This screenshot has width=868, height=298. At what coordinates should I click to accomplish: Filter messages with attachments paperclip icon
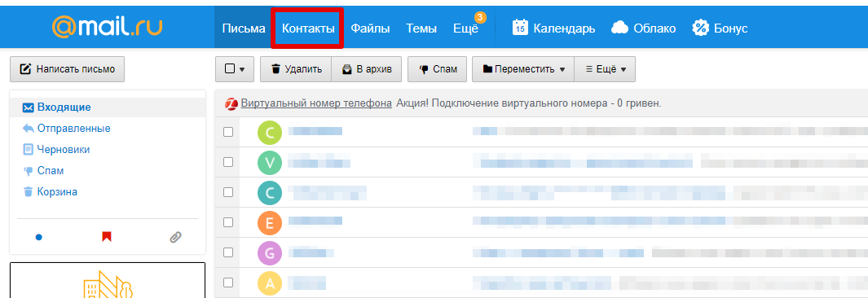coord(175,237)
